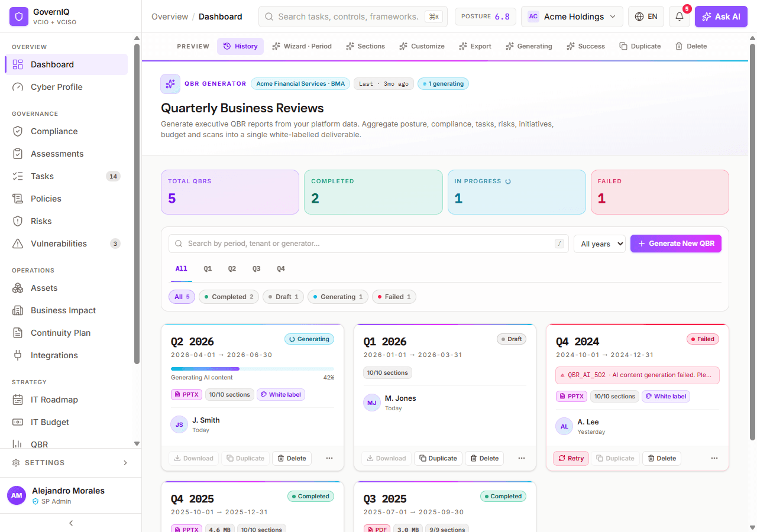Go to Cyber Profile
757x532 pixels.
pyautogui.click(x=66, y=87)
